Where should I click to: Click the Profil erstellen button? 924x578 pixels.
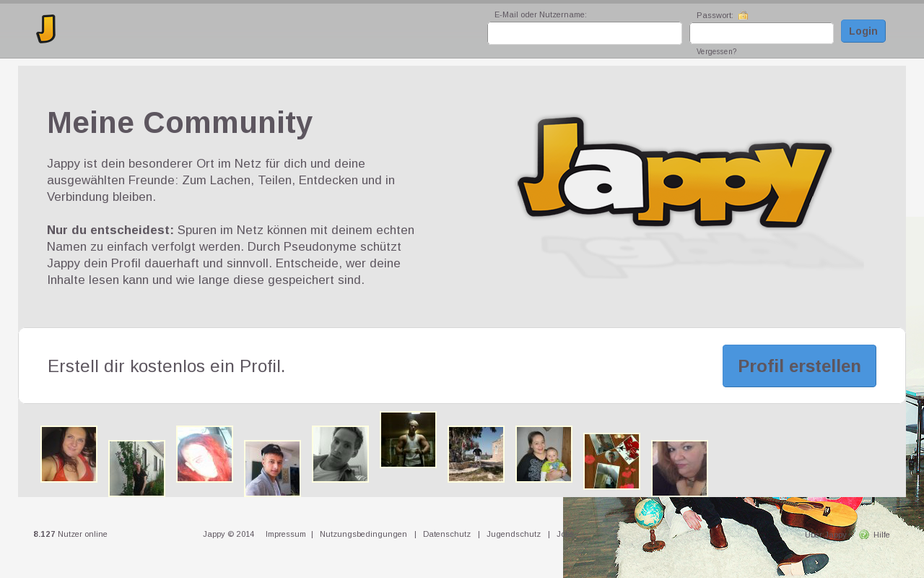tap(799, 366)
